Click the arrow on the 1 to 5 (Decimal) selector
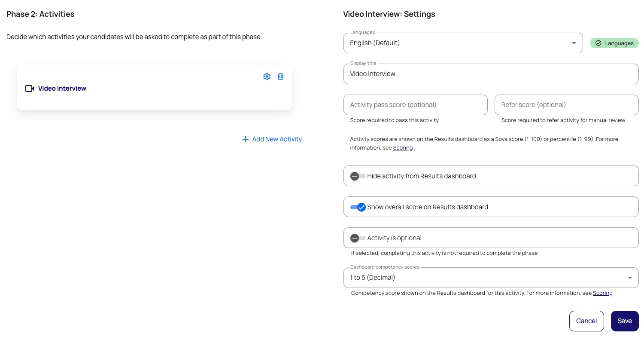 (629, 278)
